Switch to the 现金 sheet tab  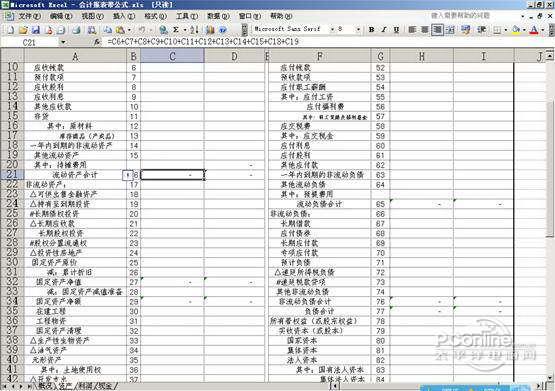[x=105, y=386]
